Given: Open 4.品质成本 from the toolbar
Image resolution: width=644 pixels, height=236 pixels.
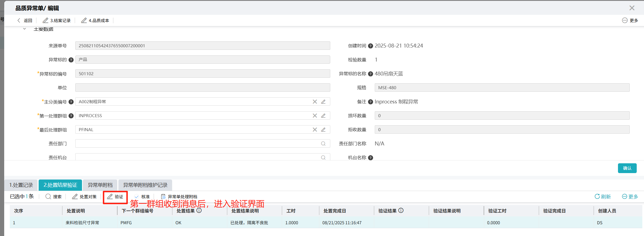Looking at the screenshot, I should tap(95, 20).
